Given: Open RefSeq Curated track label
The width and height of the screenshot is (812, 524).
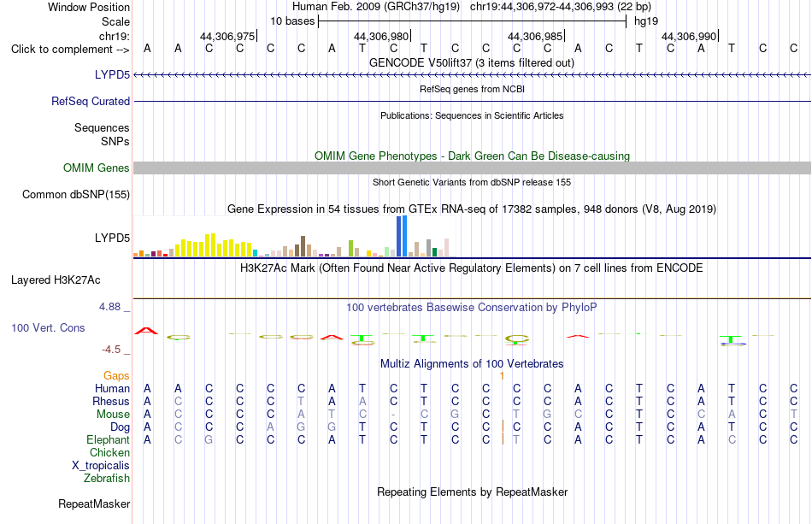Looking at the screenshot, I should click(91, 101).
